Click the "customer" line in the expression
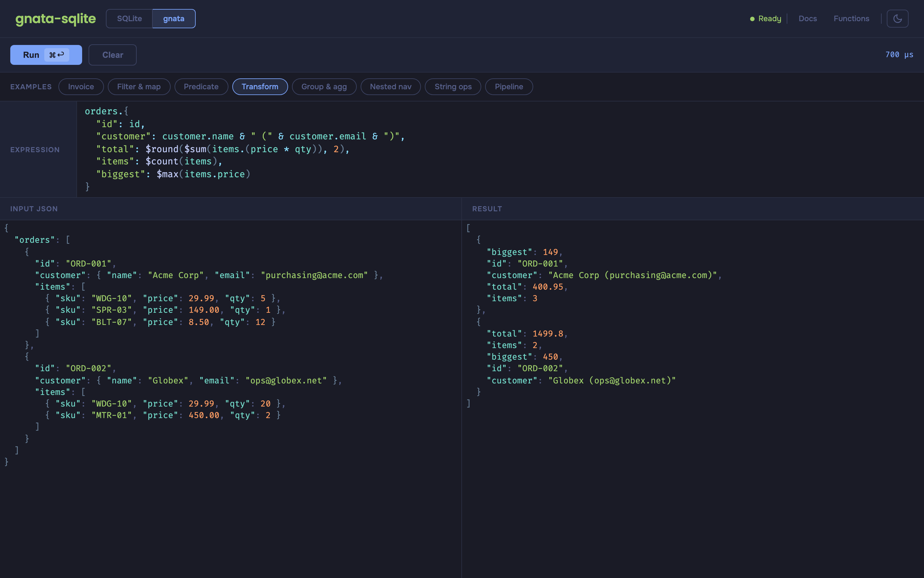924x578 pixels. pos(250,136)
